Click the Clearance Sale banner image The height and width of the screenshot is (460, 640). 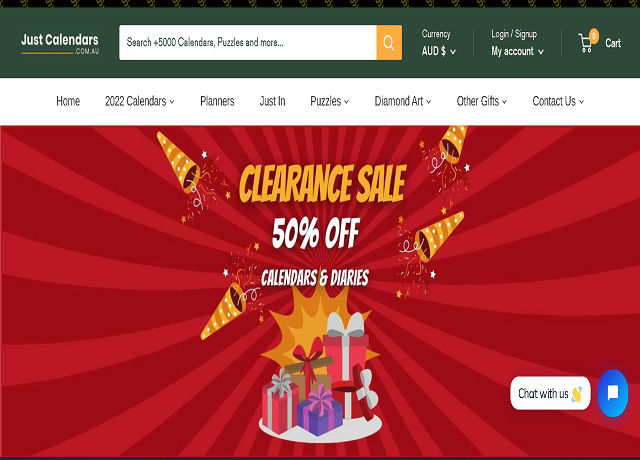[320, 291]
